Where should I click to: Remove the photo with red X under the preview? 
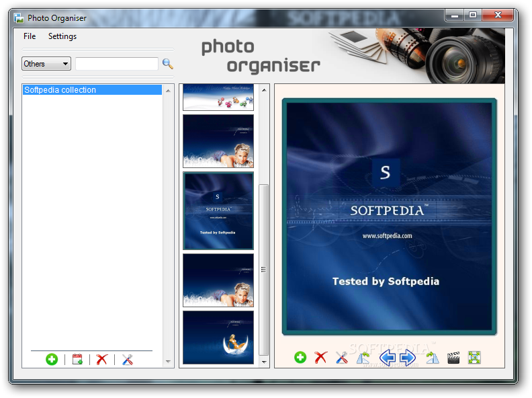click(320, 357)
